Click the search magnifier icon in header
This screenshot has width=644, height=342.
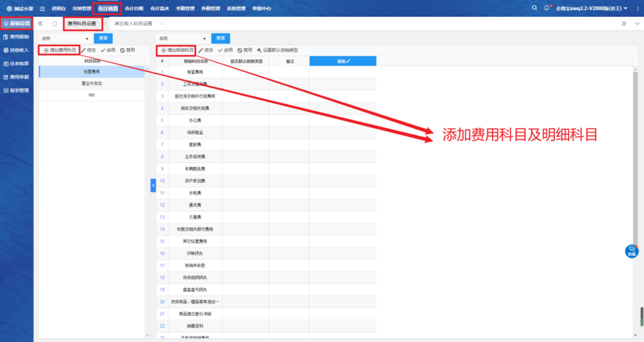coord(534,8)
